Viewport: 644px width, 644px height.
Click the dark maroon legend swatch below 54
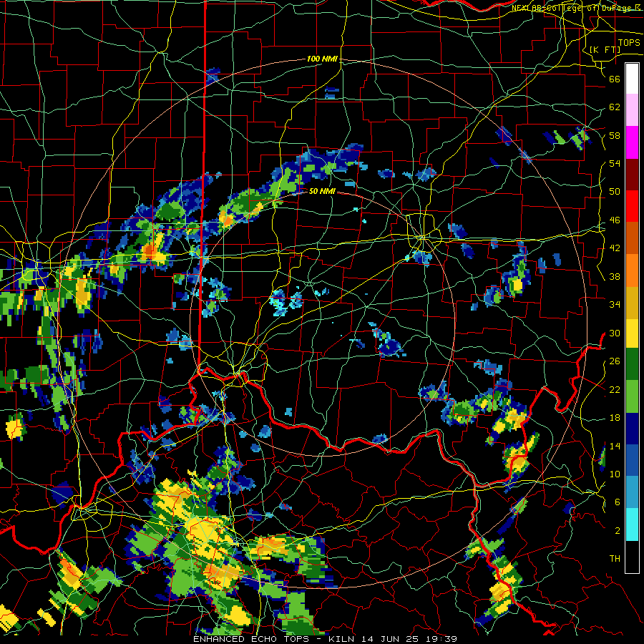tap(632, 174)
